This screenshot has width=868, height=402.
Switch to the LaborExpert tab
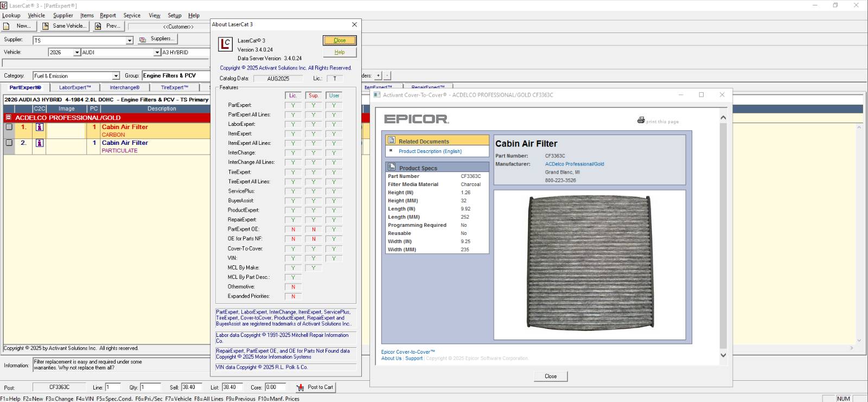click(75, 87)
